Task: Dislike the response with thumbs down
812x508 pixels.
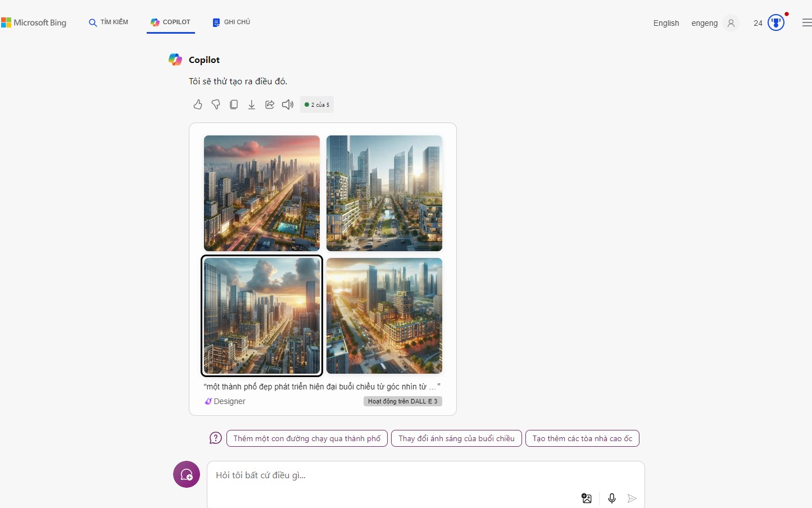Action: [x=216, y=105]
